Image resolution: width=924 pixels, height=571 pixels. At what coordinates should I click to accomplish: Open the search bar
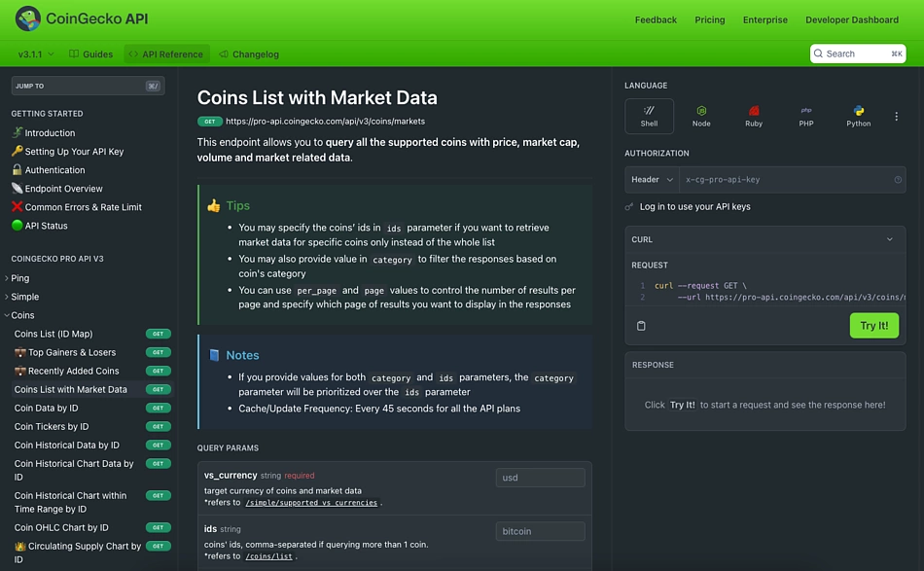[857, 54]
